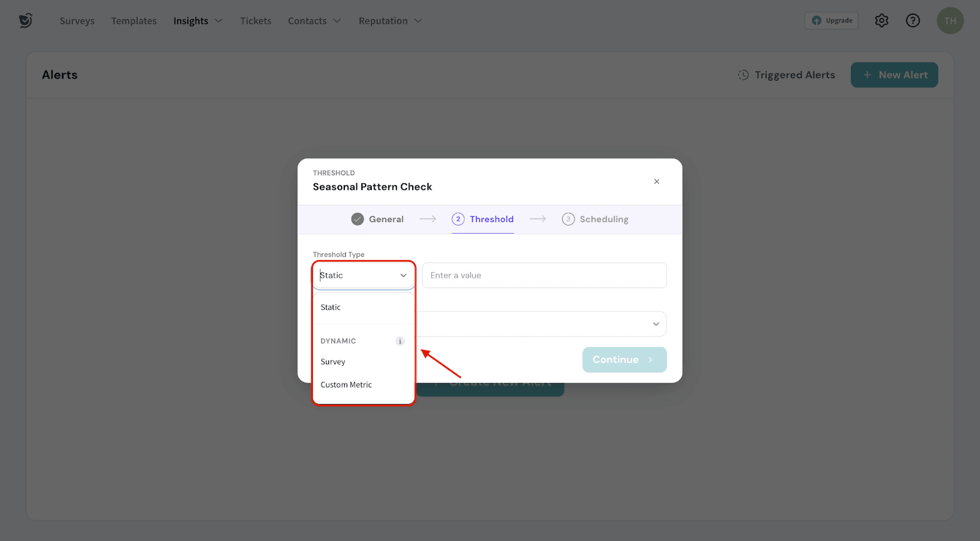Click the SurveySparrow bird logo
980x541 pixels.
tap(25, 21)
